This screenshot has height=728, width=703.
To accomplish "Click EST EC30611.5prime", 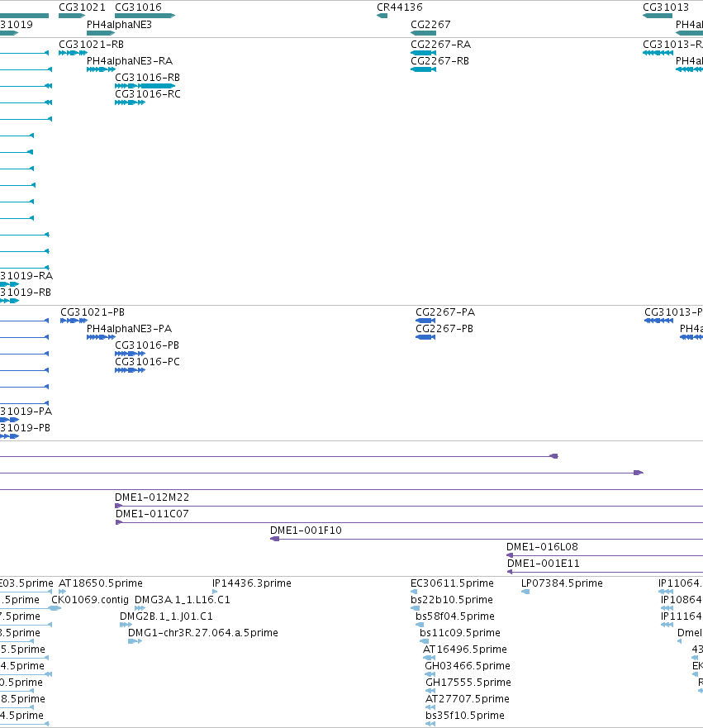I will [452, 583].
